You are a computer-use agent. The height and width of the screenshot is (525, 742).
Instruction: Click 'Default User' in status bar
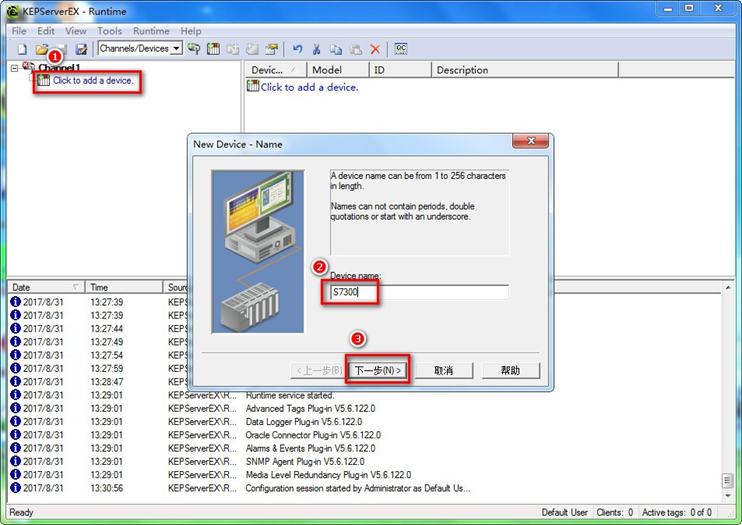[565, 512]
